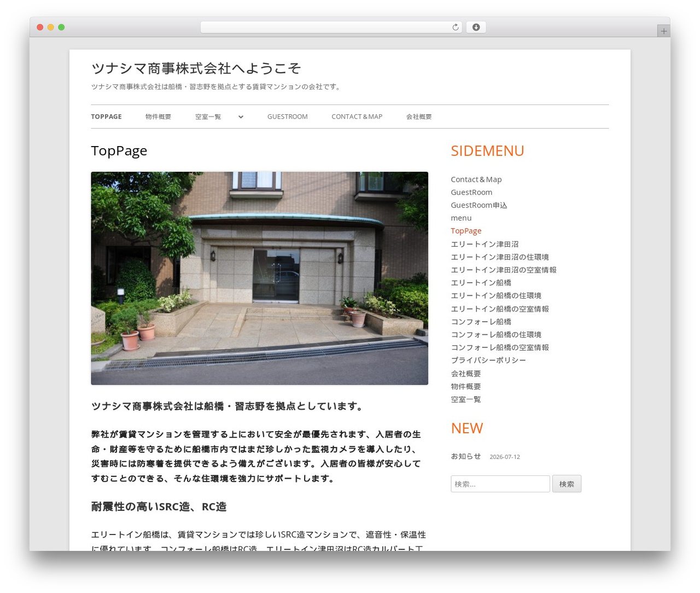Go to 物件概要 in the navigation bar
700x593 pixels.
pyautogui.click(x=158, y=117)
